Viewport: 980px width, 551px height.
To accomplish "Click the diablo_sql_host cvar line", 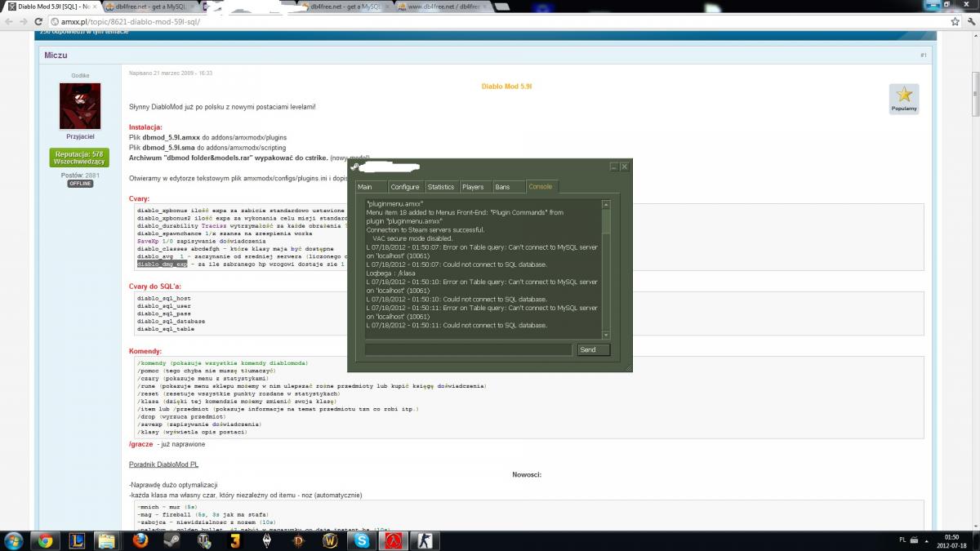I will click(163, 298).
